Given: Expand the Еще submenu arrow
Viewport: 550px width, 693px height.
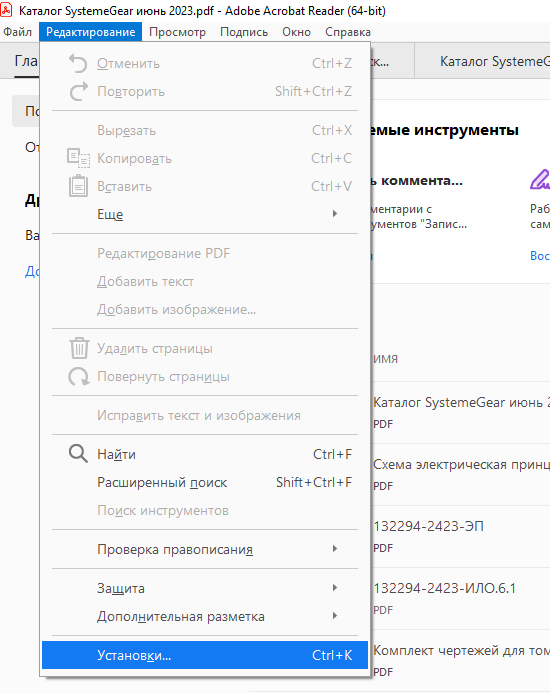Looking at the screenshot, I should [335, 214].
